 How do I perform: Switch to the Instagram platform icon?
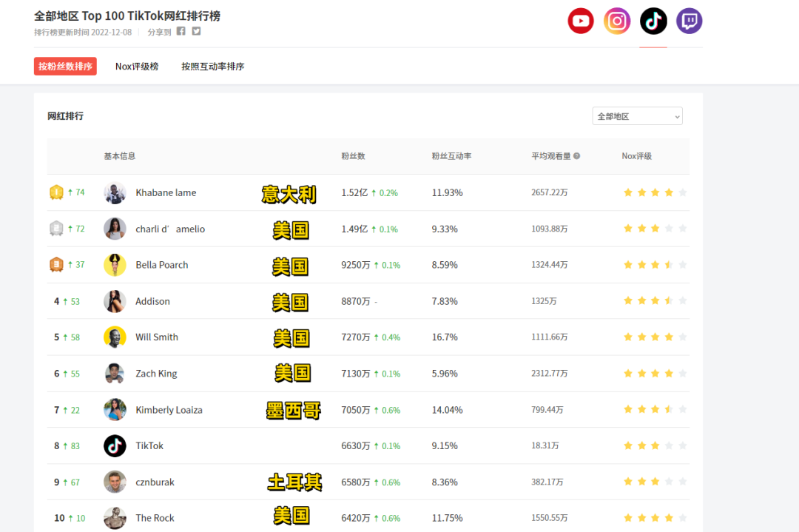[617, 21]
